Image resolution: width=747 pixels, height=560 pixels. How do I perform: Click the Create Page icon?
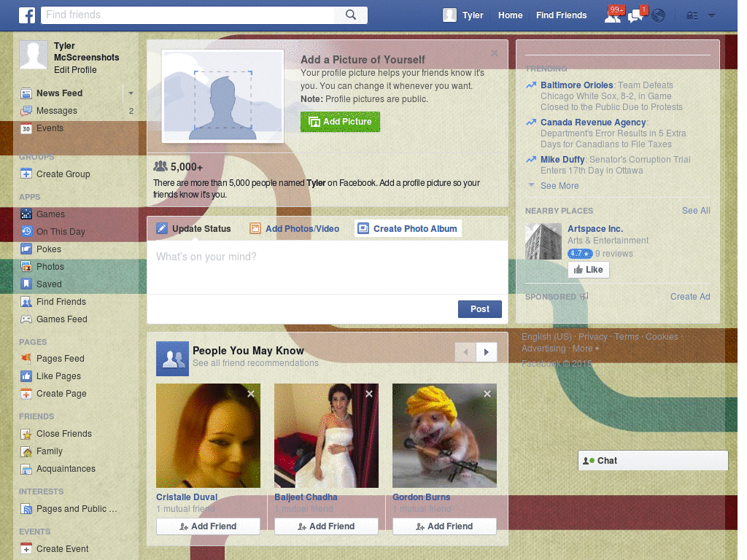point(26,394)
